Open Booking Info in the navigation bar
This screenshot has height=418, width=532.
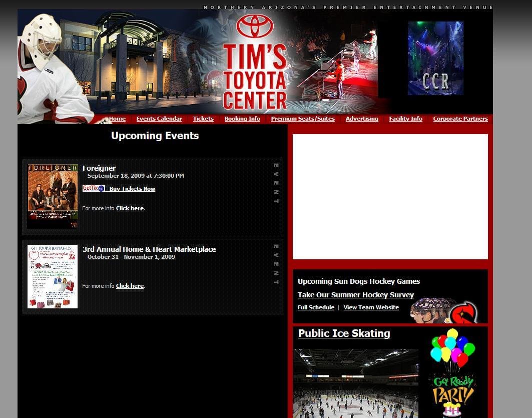point(242,119)
